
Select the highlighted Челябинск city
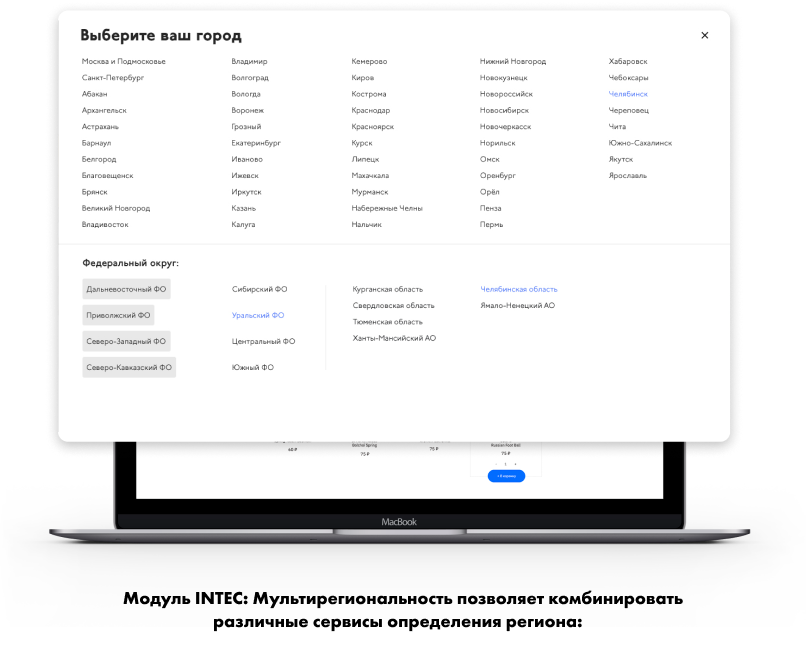628,94
